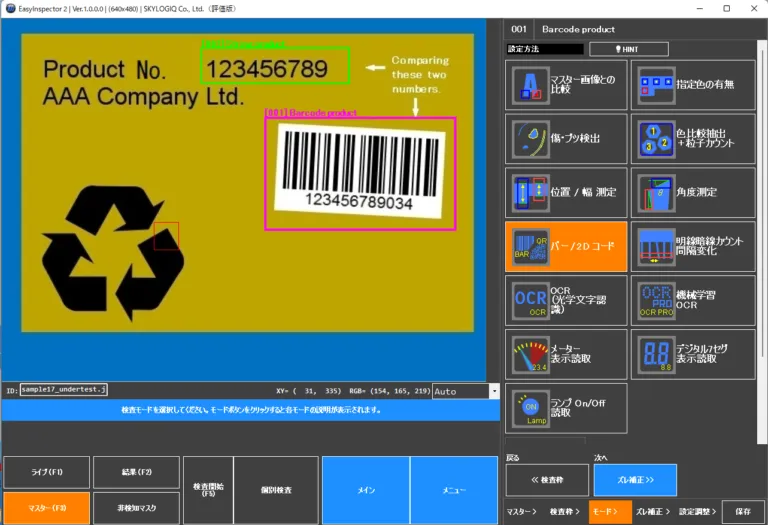Select the OCR PRO machine learning mode
The width and height of the screenshot is (768, 525).
[693, 300]
